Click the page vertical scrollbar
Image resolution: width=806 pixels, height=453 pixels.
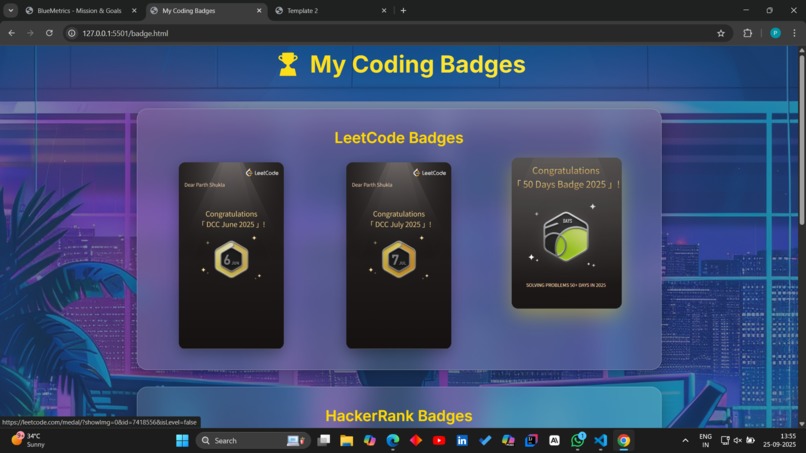[801, 139]
